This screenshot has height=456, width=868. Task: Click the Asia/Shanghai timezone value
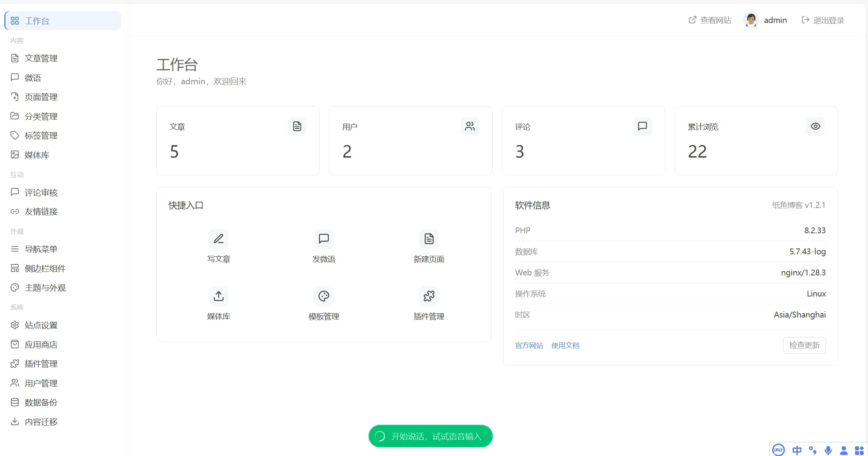point(800,315)
